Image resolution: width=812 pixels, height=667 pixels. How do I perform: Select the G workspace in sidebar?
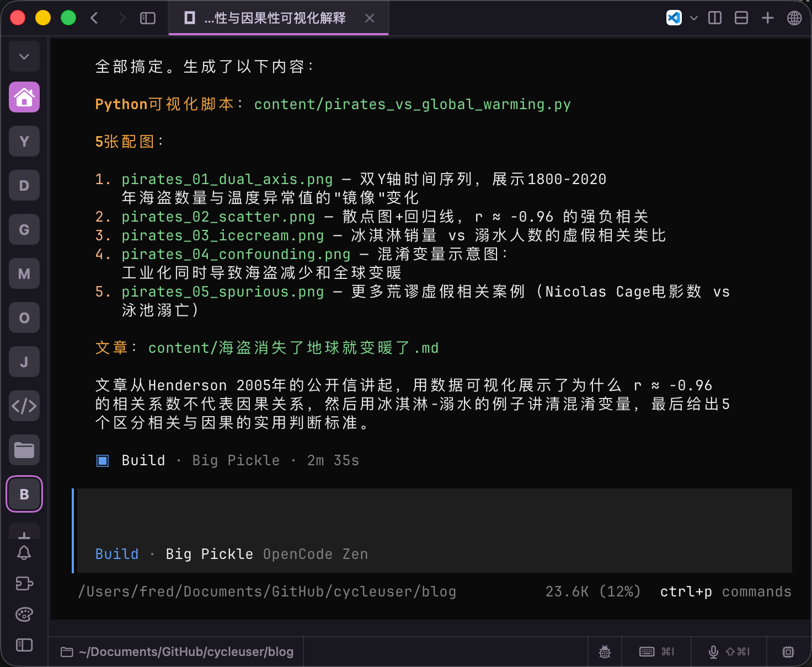click(x=24, y=230)
